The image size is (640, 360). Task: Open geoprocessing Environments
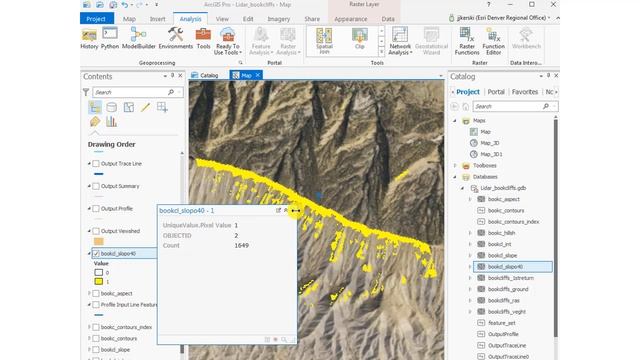click(176, 39)
